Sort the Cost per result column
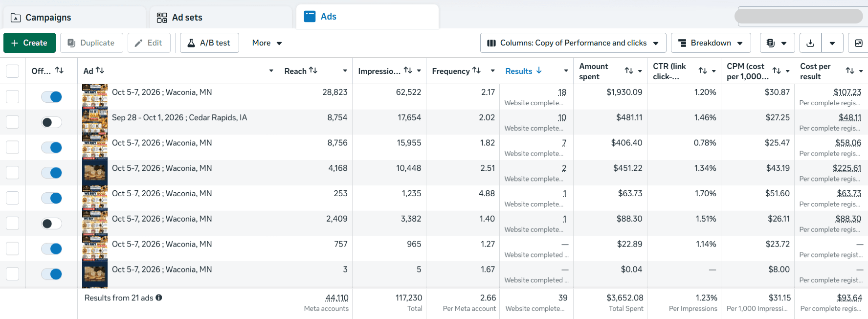 coord(850,71)
